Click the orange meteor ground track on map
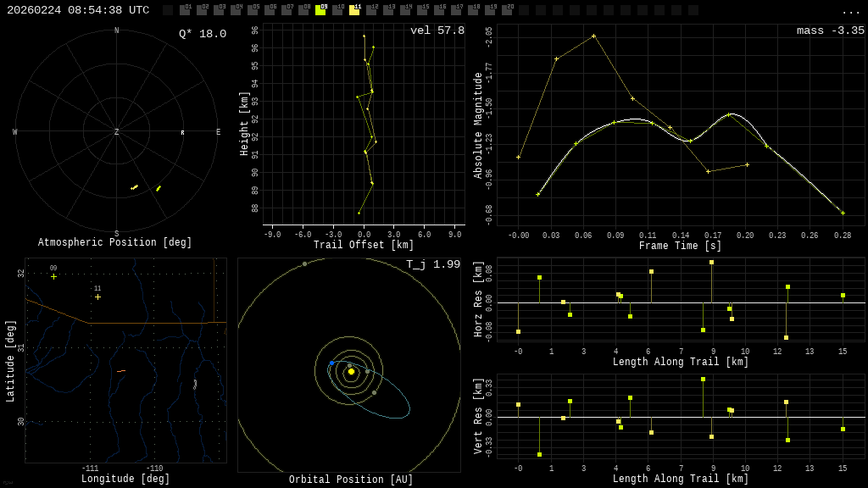 [x=121, y=371]
